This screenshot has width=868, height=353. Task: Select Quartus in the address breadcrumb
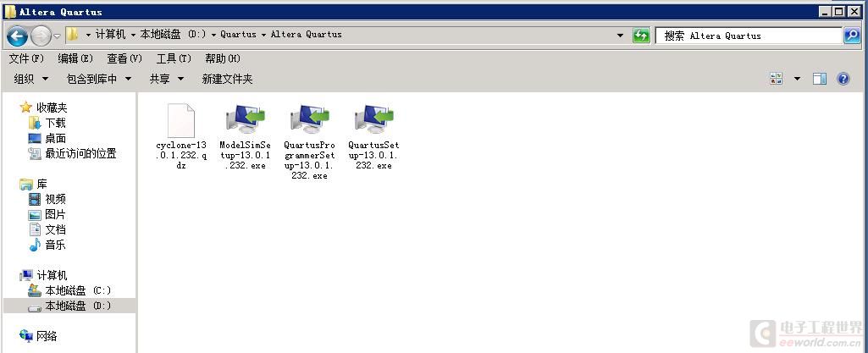(238, 35)
